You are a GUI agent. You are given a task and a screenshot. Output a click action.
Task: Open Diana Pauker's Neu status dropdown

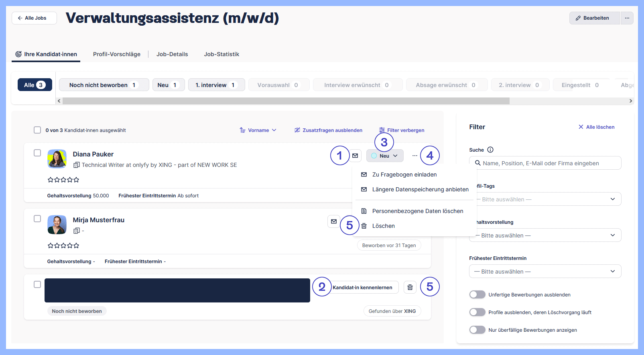click(x=385, y=156)
